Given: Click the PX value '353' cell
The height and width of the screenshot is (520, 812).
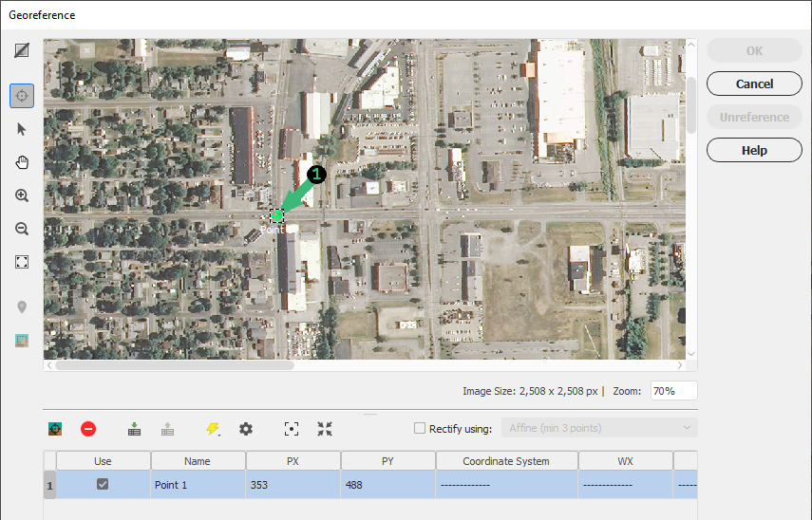Looking at the screenshot, I should [x=293, y=485].
